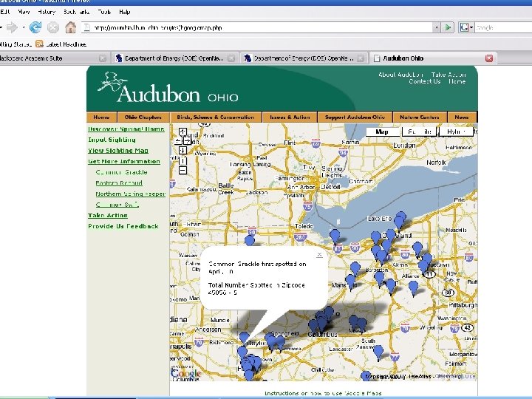
Task: Click the page icon in the address bar
Action: point(87,27)
